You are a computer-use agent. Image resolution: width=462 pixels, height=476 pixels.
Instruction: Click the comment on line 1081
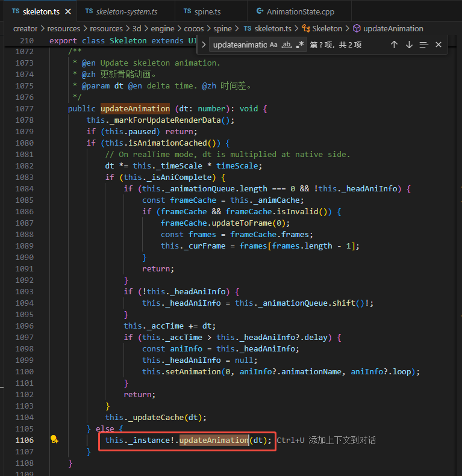point(228,155)
